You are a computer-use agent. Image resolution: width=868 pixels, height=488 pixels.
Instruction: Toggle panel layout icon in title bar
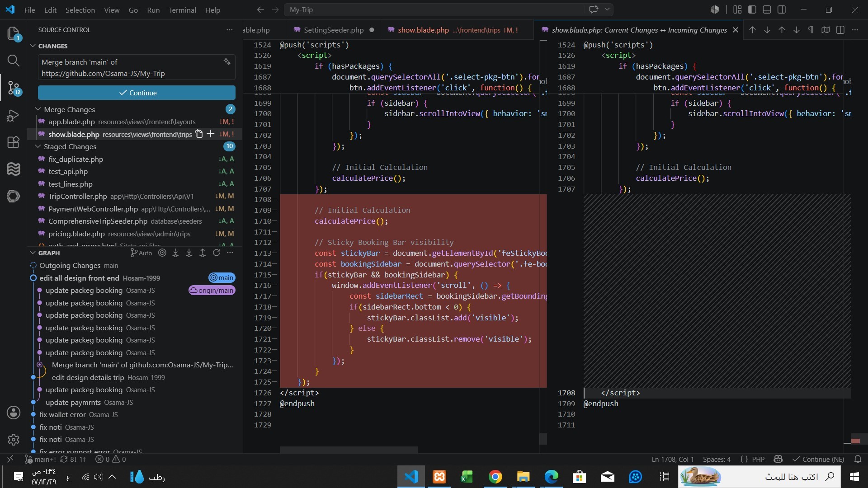click(767, 9)
